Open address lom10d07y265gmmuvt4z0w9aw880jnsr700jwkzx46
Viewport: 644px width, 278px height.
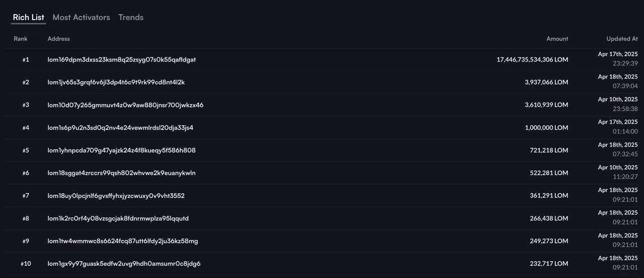[125, 105]
